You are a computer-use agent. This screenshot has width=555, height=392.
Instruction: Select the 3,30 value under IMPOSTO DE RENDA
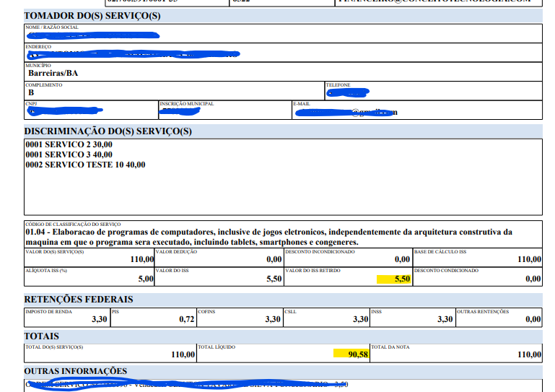(x=100, y=319)
